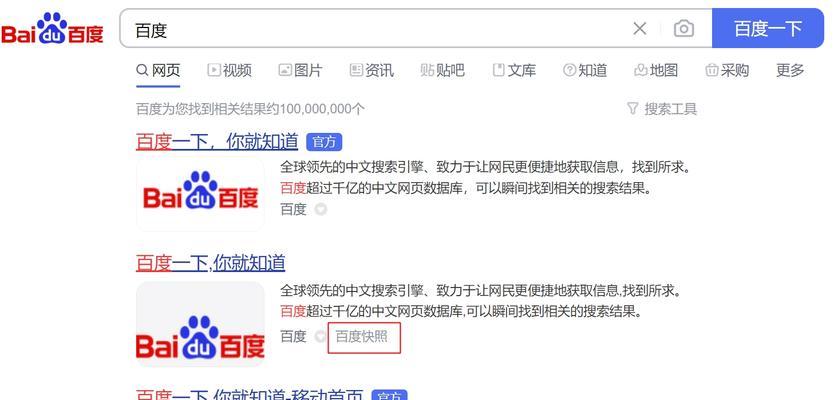Open the 采购 tab
Image resolution: width=838 pixels, height=400 pixels.
[x=727, y=70]
